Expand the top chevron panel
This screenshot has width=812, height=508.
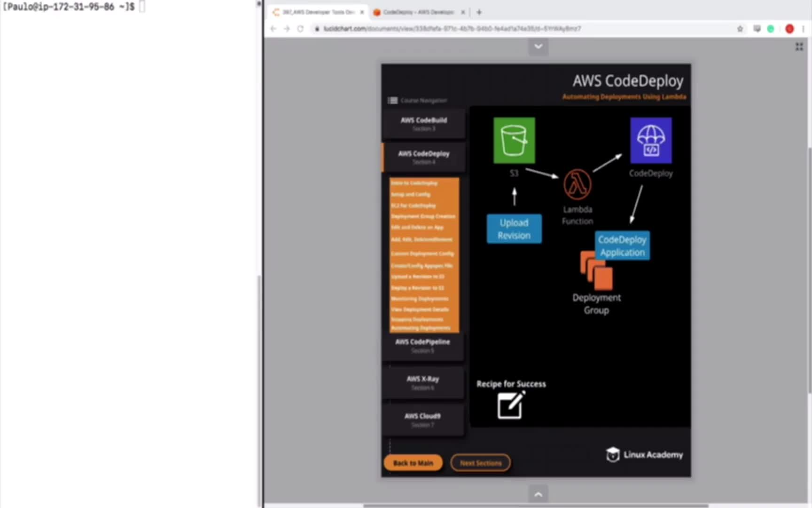pos(539,46)
